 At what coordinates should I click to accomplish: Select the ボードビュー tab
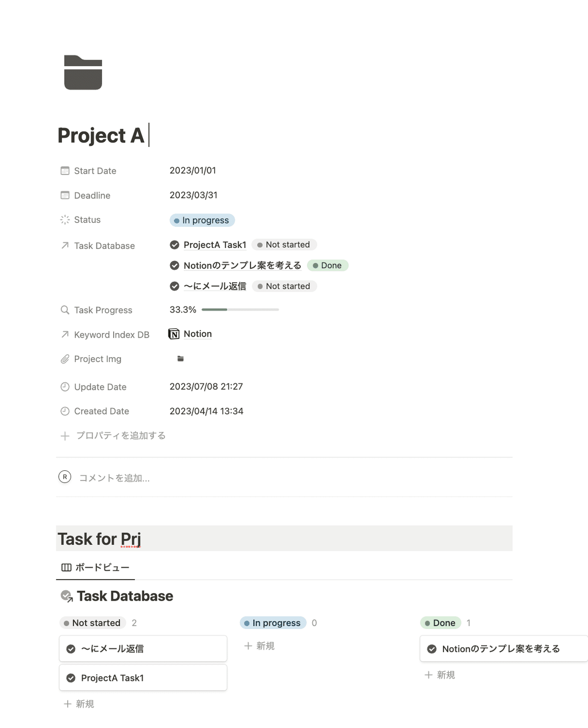[96, 567]
